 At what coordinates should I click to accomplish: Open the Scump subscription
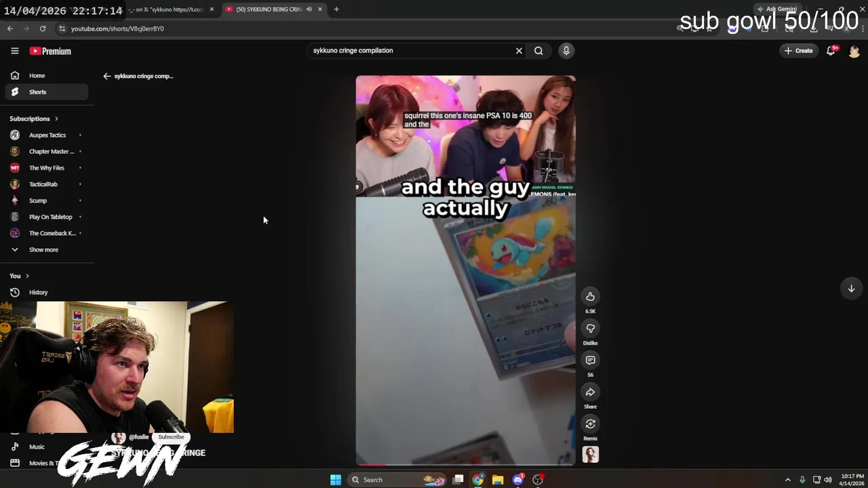tap(46, 201)
